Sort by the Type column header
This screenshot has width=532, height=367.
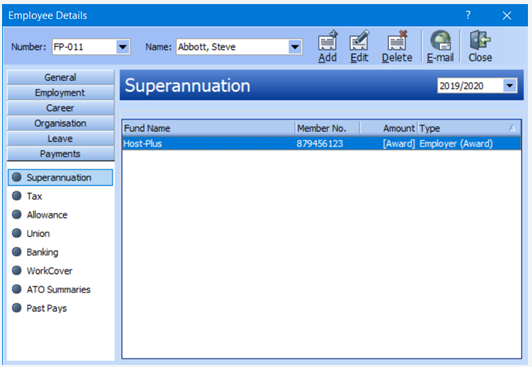coord(469,128)
